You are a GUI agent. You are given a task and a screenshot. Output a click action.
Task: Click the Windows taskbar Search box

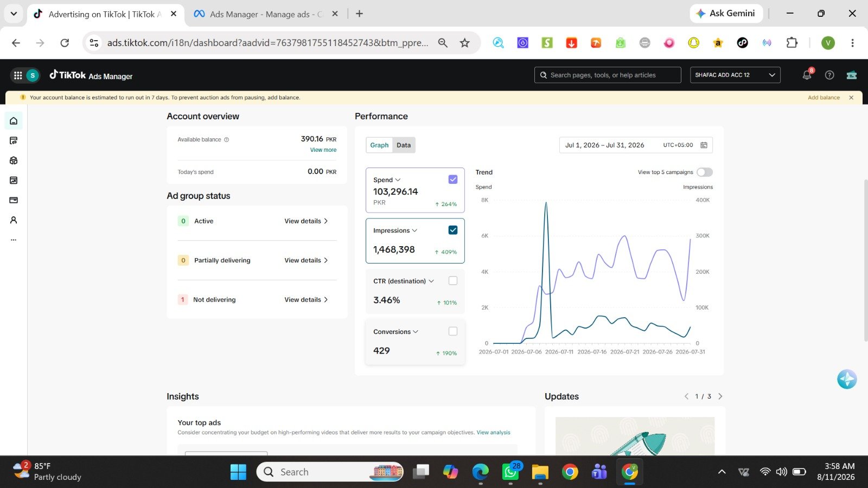[x=330, y=472]
